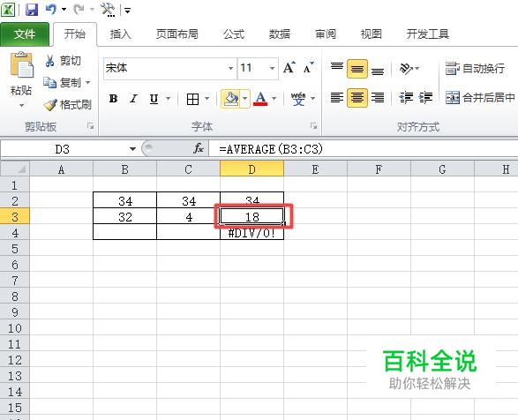Screen dimensions: 518x420
Task: Select Top Align icon
Action: pos(337,68)
